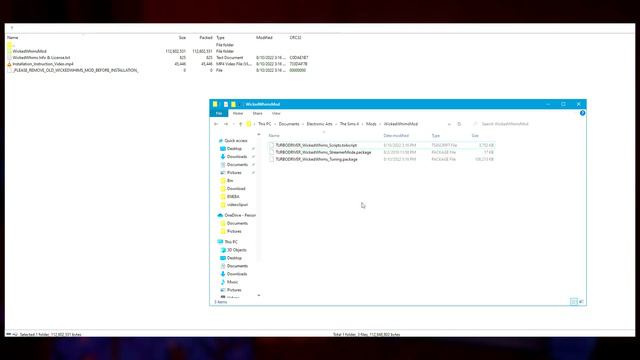
Task: Sort Explorer files by Size column
Action: pyautogui.click(x=475, y=135)
